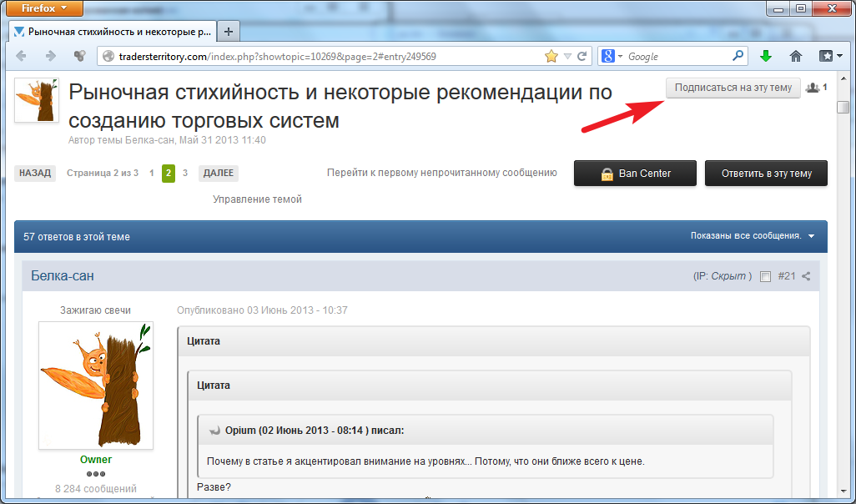Viewport: 856px width, 504px height.
Task: Click "Ответить в эту тему" button
Action: click(x=766, y=173)
